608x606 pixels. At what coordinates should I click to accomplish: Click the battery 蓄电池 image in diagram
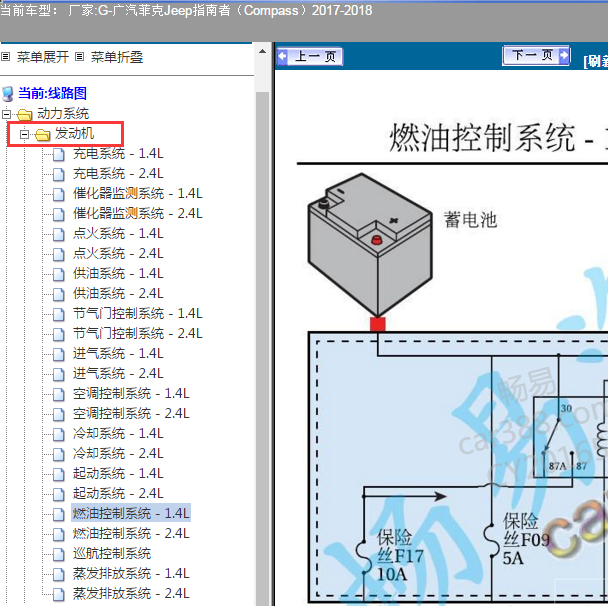point(370,244)
